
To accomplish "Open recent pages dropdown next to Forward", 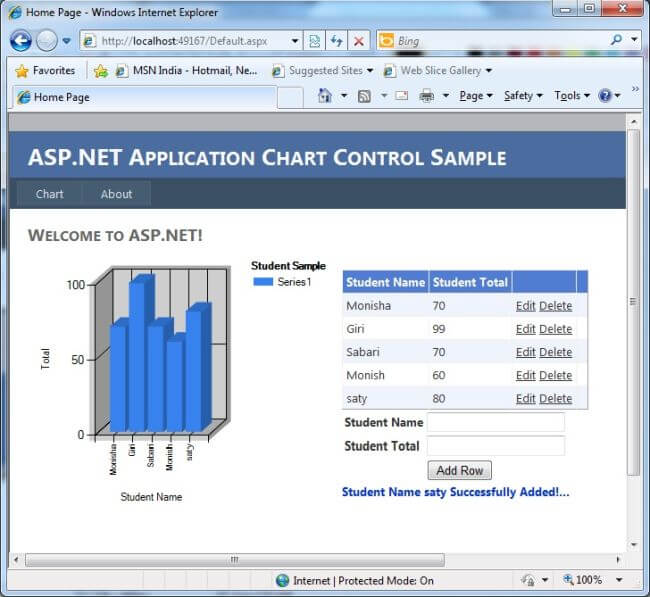I will [x=66, y=41].
